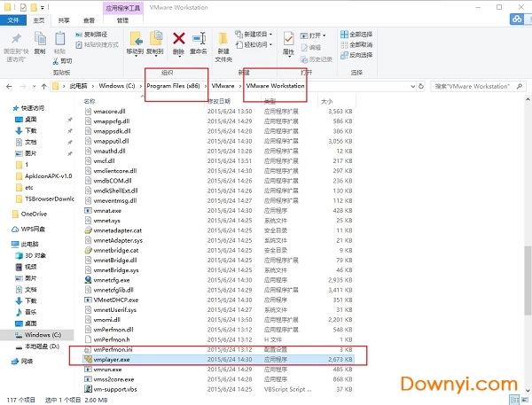Refresh the current folder view
Screen dimensions: 532x405
coord(421,86)
